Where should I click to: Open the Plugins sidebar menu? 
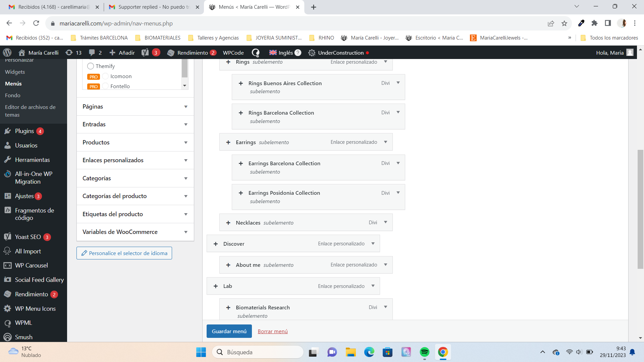click(x=24, y=131)
